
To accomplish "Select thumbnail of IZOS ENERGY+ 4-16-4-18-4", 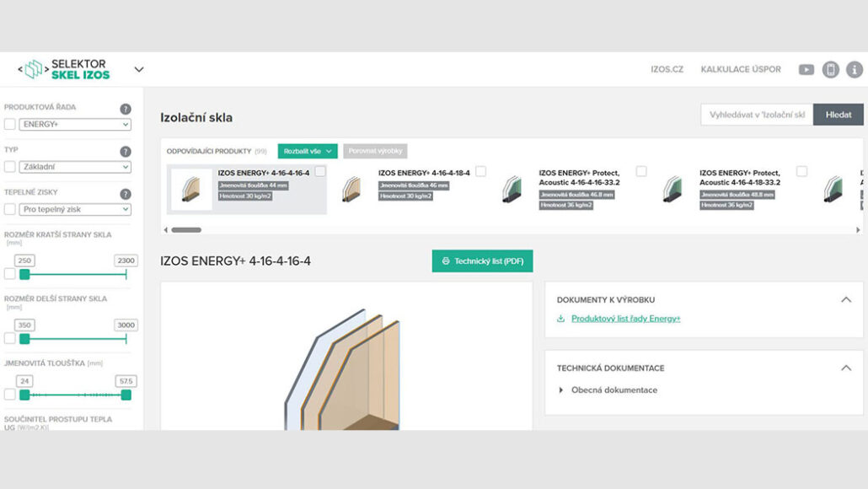I will pos(352,190).
